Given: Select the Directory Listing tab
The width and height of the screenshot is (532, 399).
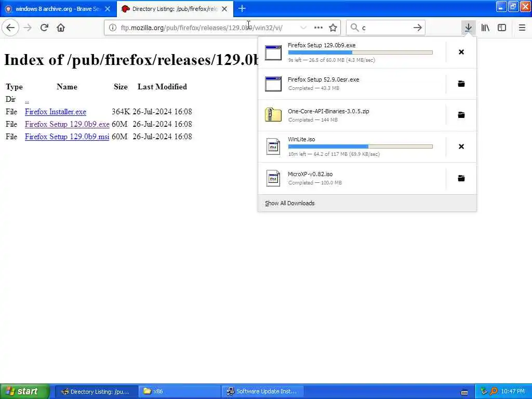Looking at the screenshot, I should tap(175, 9).
